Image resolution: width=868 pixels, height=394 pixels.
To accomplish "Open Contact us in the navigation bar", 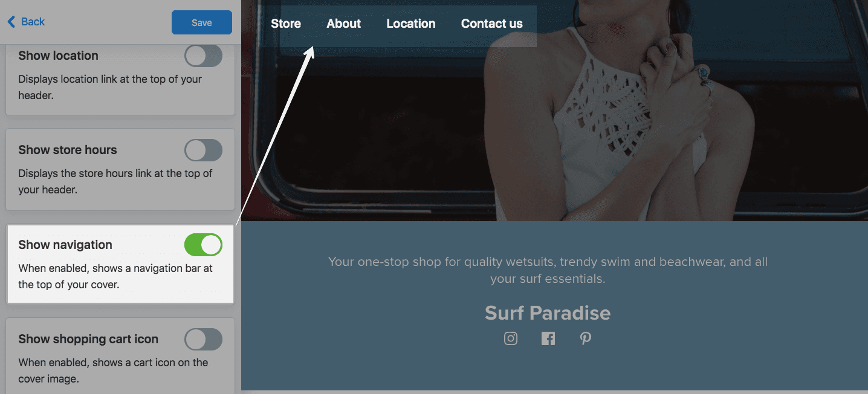I will (492, 24).
